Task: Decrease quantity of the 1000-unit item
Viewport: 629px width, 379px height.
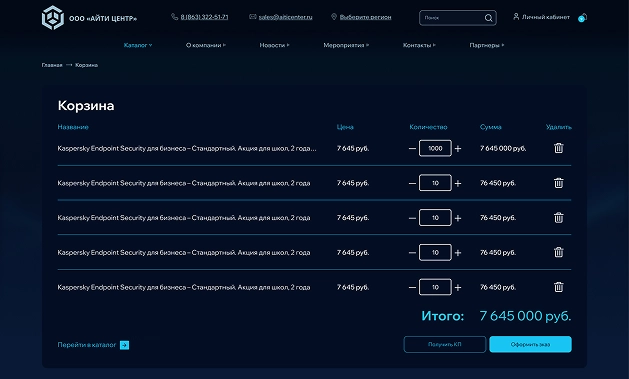Action: [412, 148]
